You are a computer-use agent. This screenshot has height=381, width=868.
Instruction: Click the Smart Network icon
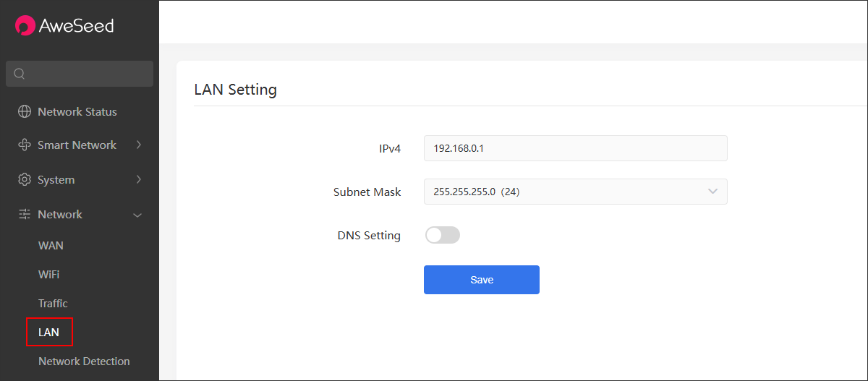(25, 145)
